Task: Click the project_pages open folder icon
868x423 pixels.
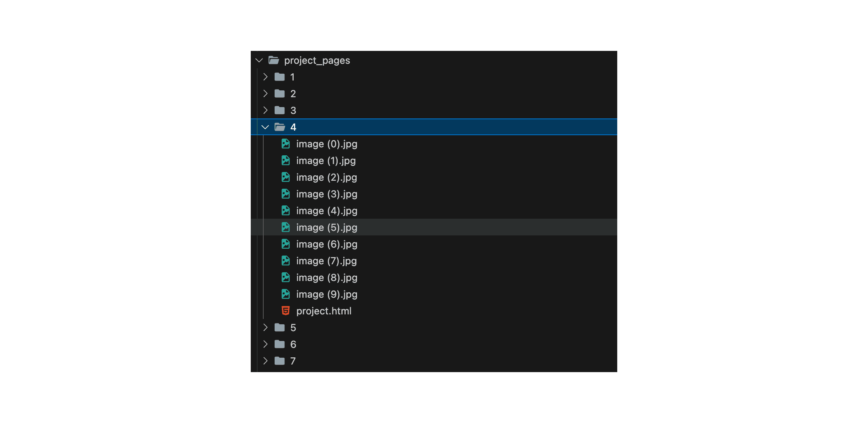Action: [x=274, y=60]
